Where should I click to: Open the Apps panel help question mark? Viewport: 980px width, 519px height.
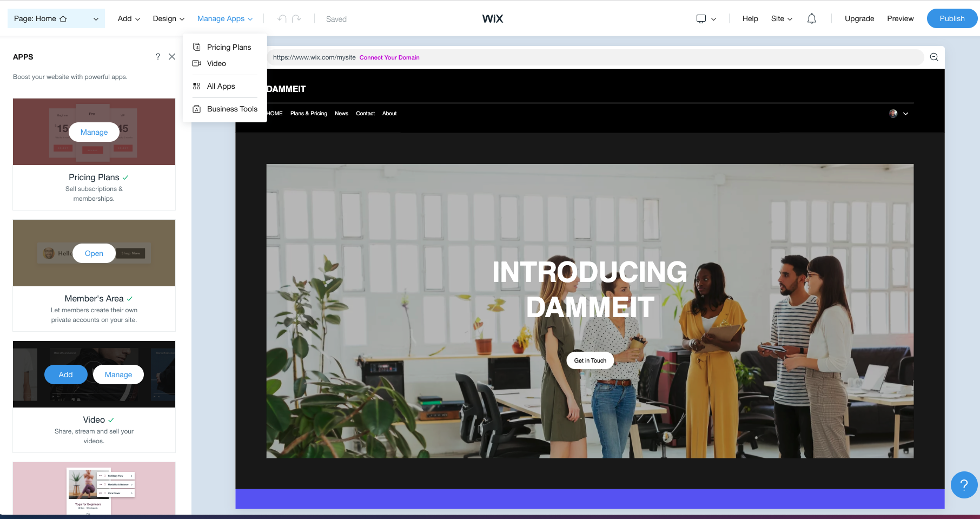(x=158, y=57)
